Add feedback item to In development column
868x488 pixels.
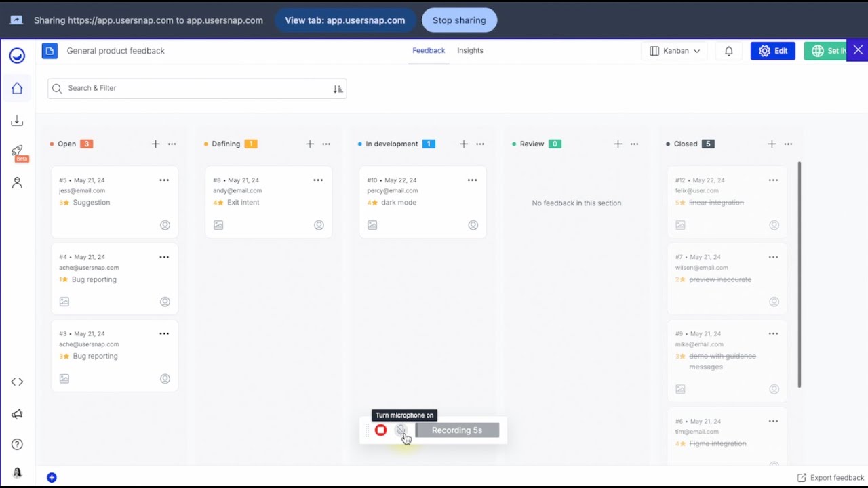pos(464,144)
